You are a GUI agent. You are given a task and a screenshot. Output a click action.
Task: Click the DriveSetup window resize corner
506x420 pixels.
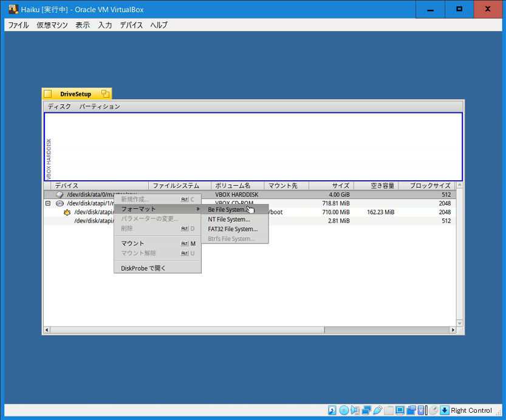tap(460, 330)
